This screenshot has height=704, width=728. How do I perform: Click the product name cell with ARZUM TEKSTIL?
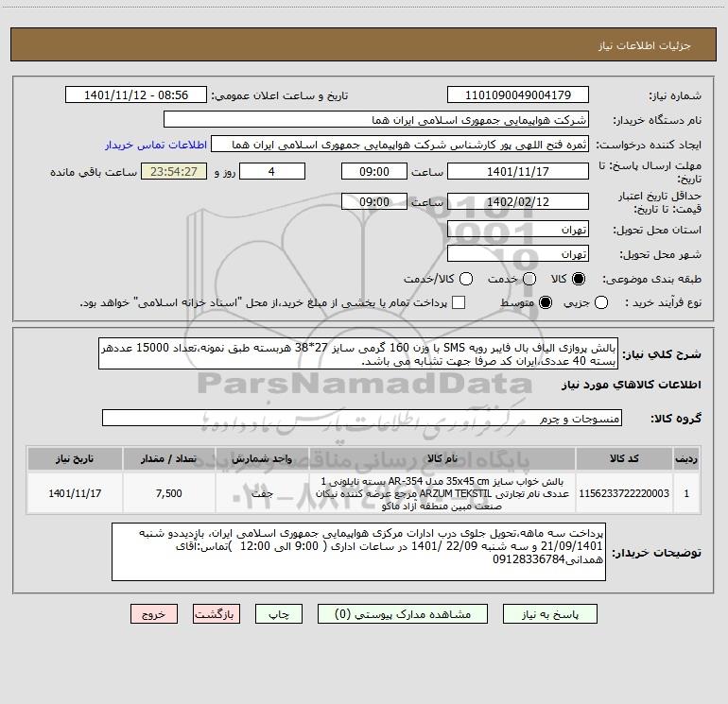442,493
